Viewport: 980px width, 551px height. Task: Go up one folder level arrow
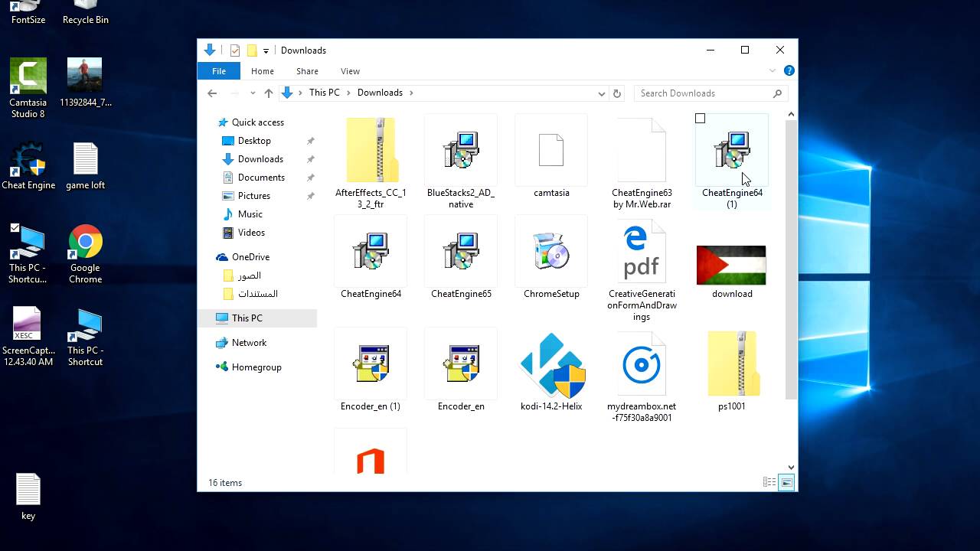[268, 93]
